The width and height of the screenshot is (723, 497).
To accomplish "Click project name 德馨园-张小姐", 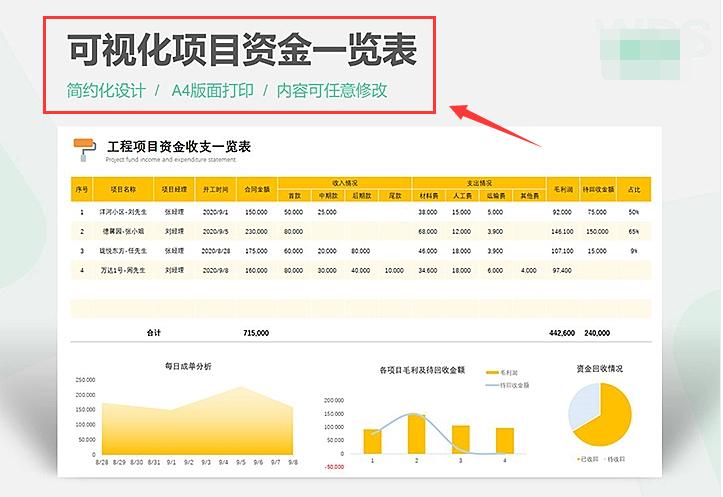I will pos(123,231).
